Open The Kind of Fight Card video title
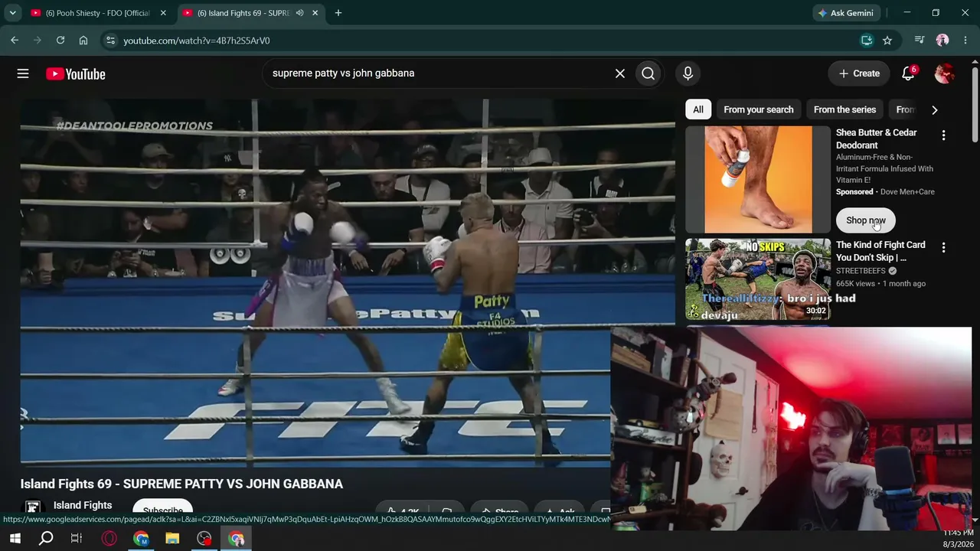 (880, 251)
